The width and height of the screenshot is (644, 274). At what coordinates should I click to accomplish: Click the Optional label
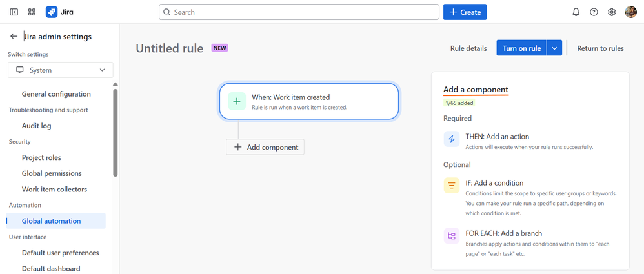457,165
